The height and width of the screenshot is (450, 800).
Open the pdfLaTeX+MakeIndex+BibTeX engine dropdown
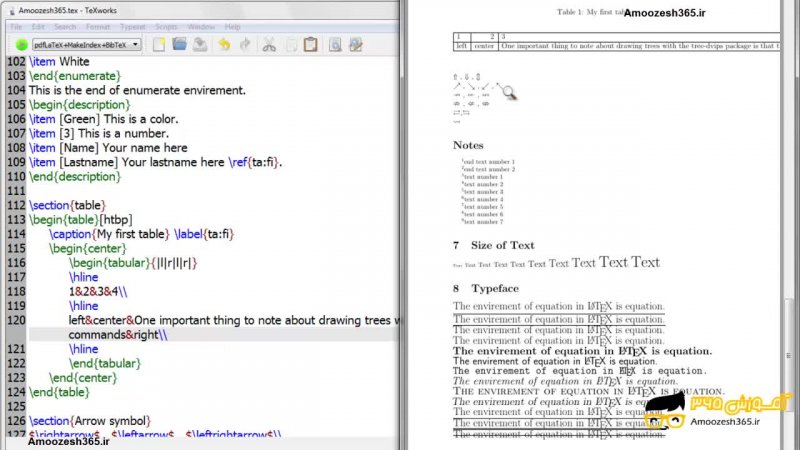(x=87, y=45)
